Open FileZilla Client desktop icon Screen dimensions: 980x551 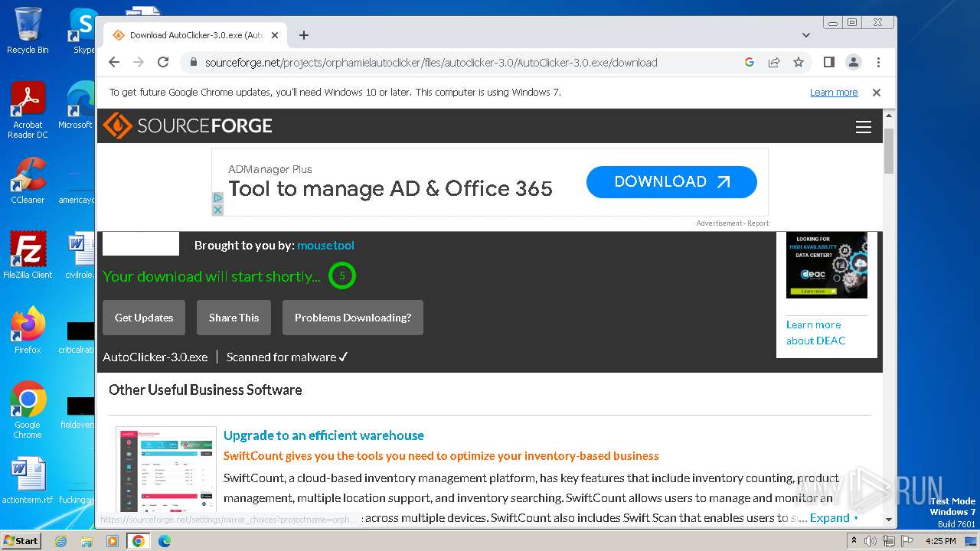[x=28, y=256]
